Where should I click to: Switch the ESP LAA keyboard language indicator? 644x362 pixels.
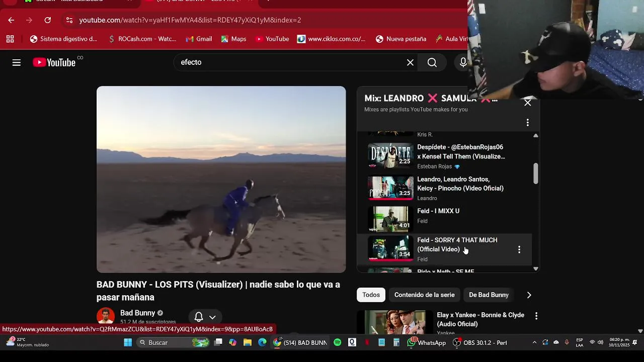coord(580,342)
